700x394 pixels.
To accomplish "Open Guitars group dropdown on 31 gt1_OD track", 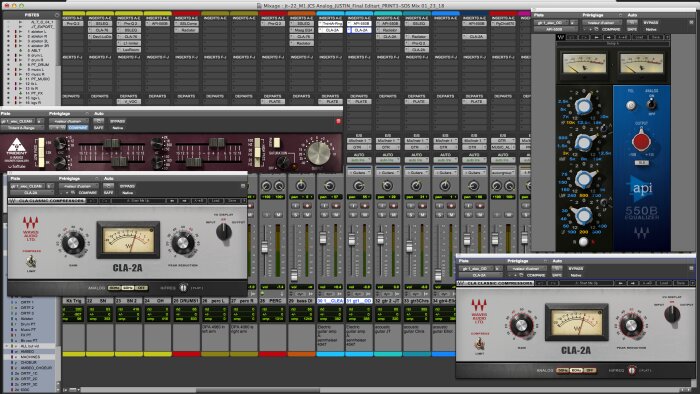I will click(x=358, y=172).
